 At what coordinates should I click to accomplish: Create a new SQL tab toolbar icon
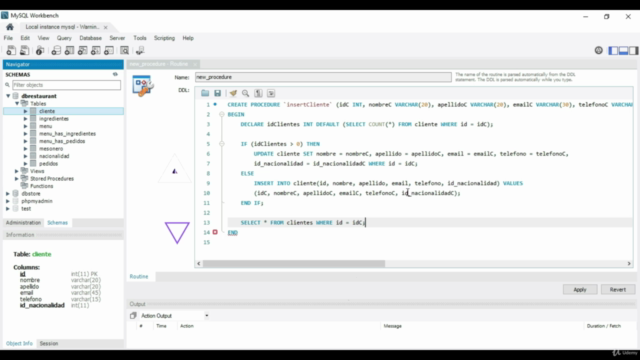click(11, 51)
